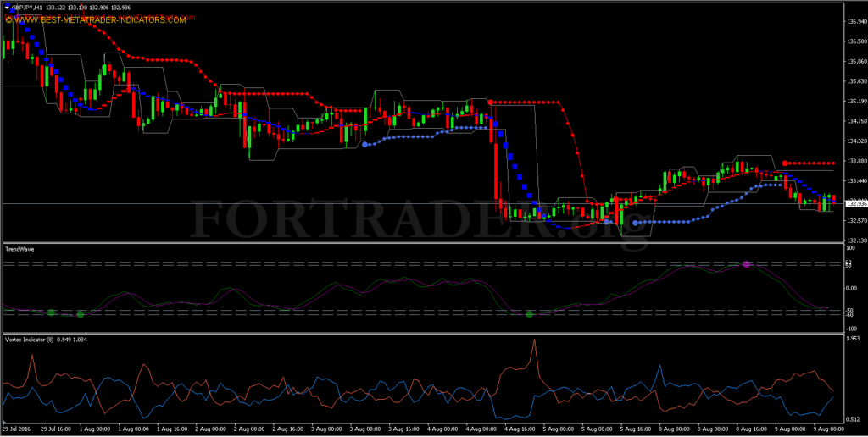868x437 pixels.
Task: Click the divider between TrendWave and Vortex panels
Action: coord(420,333)
